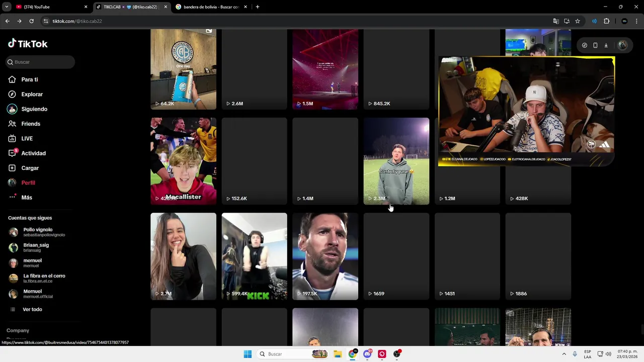Open Mernuel mernuel.official account
This screenshot has width=644, height=362.
31,294
